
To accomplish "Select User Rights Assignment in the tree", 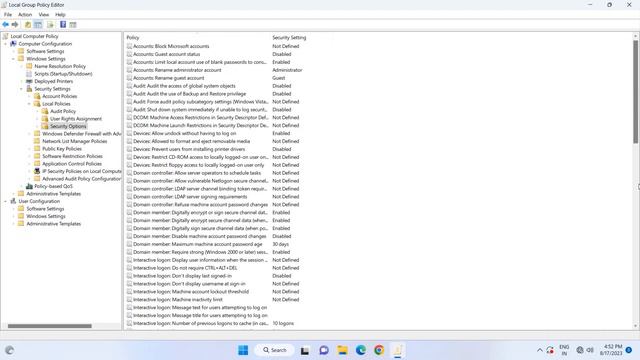I will click(76, 119).
